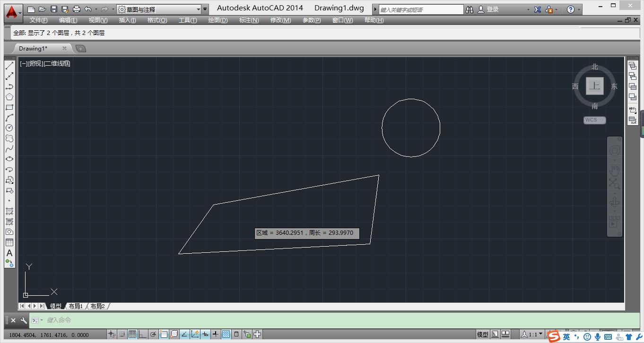
Task: Switch to the 布局2 layout tab
Action: coord(98,306)
